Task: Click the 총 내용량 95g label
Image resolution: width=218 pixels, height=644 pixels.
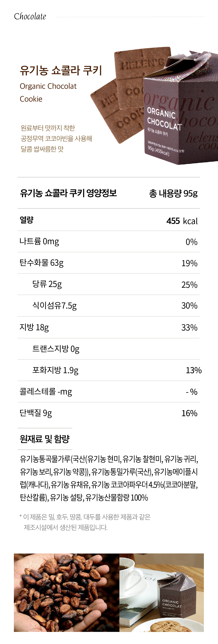Action: [173, 194]
